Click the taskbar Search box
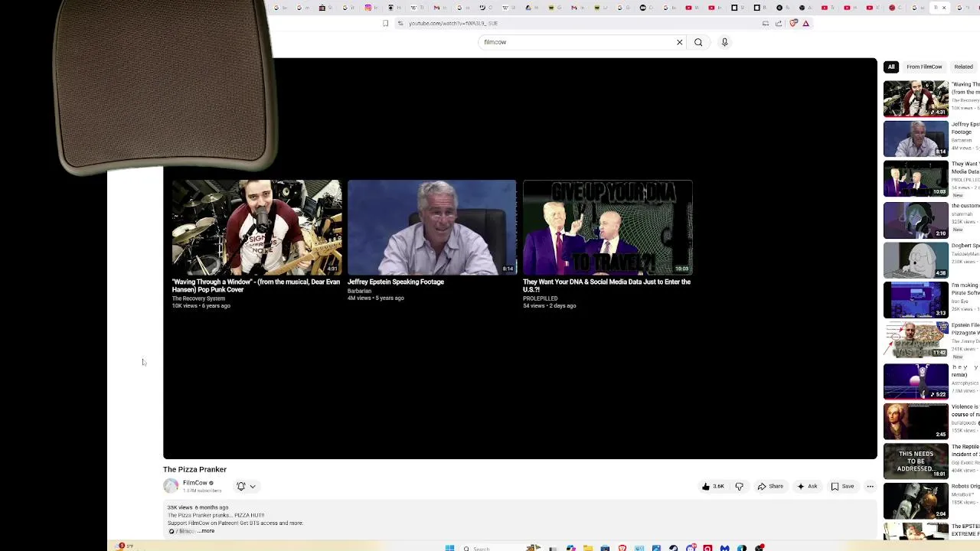Viewport: 980px width, 551px height. (490, 548)
